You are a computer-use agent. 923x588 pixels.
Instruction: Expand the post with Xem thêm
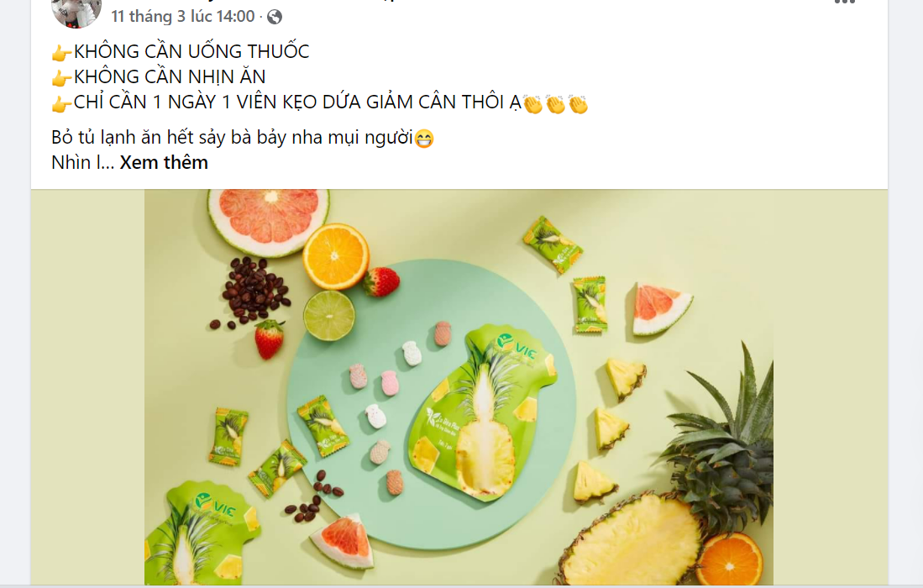(164, 162)
